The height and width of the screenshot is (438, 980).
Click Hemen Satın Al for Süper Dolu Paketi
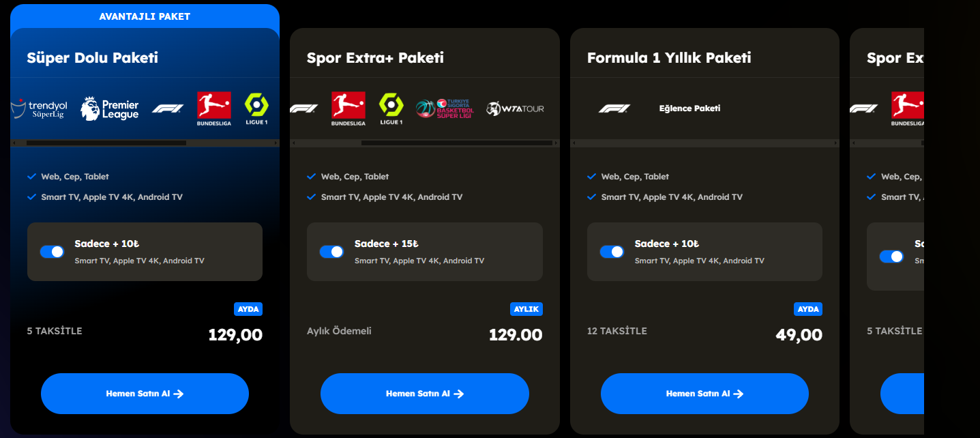pyautogui.click(x=145, y=394)
